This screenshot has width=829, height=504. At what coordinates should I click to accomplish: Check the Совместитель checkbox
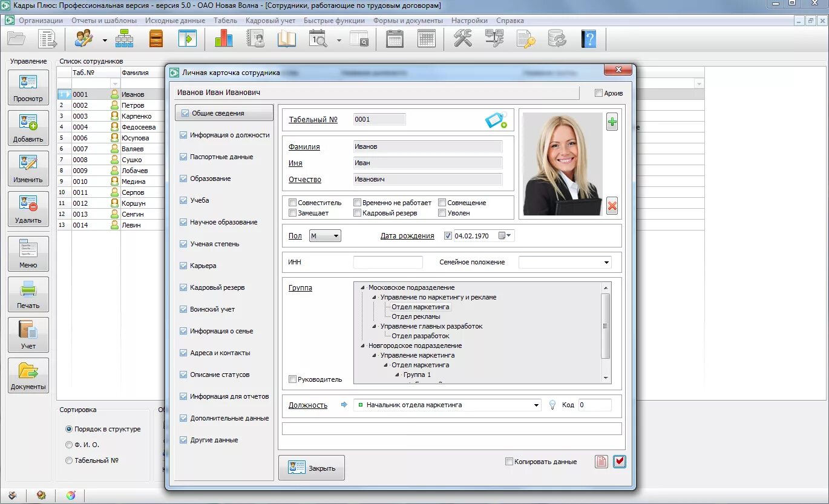tap(293, 203)
